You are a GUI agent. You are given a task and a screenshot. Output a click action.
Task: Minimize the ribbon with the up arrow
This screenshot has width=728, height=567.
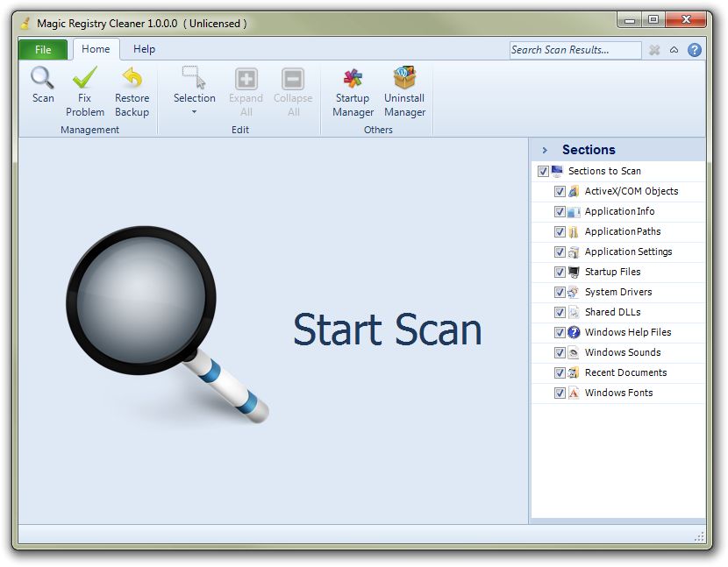coord(674,50)
